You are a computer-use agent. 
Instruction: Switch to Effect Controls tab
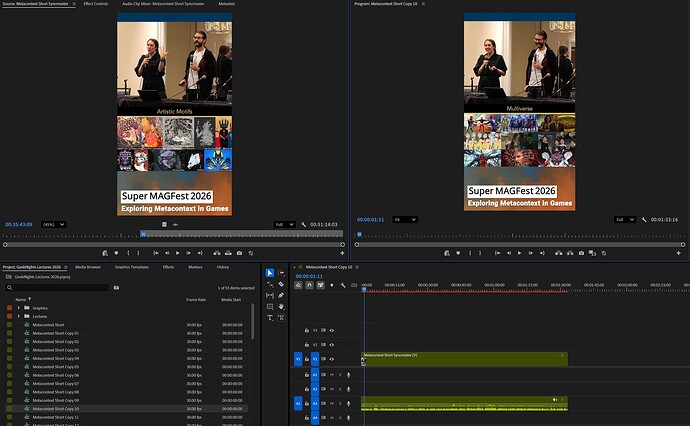tap(95, 4)
